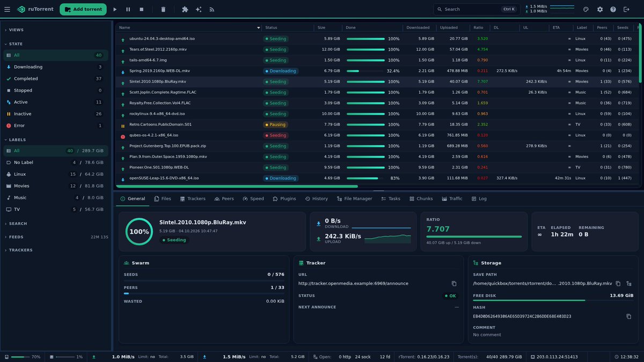Open the Peers tab in the details panel

pos(224,198)
